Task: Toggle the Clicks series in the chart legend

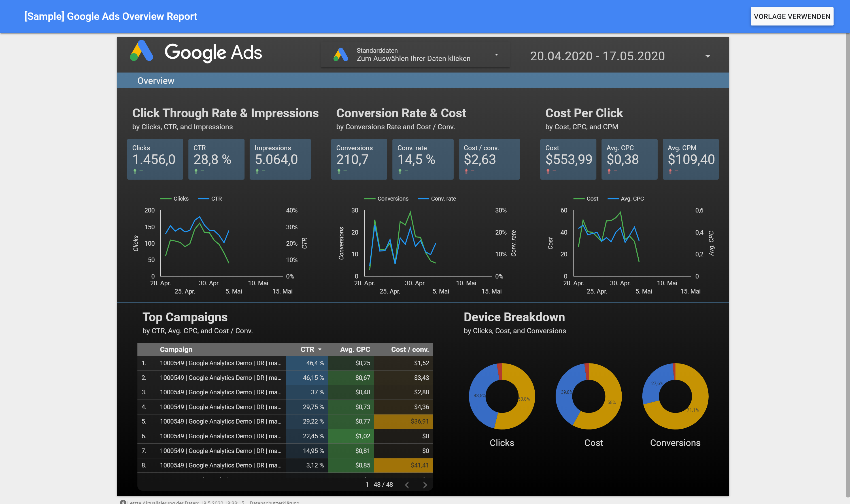Action: click(175, 199)
